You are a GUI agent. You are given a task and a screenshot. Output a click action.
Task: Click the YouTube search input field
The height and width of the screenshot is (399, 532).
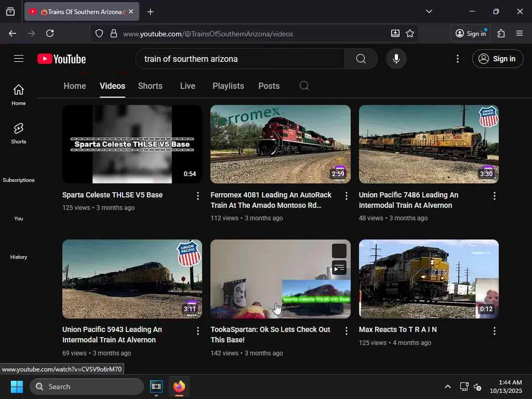pyautogui.click(x=240, y=59)
